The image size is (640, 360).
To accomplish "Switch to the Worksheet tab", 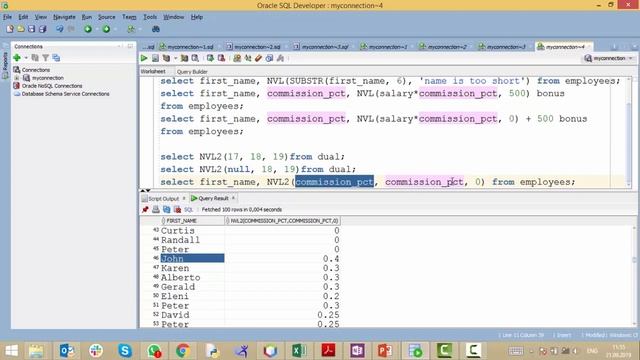I will [153, 71].
